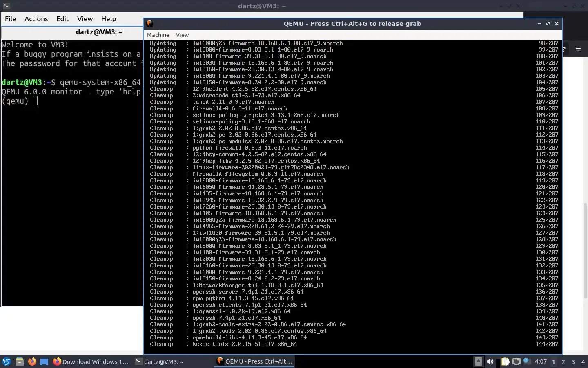Minimize the QEMU window

539,24
